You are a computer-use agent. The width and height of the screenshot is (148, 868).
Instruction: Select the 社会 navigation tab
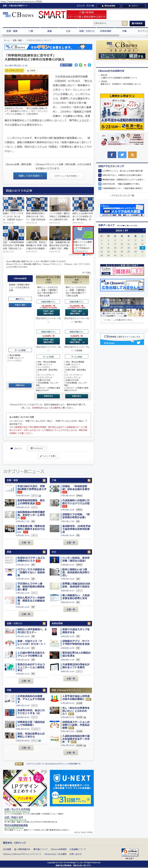tap(68, 31)
